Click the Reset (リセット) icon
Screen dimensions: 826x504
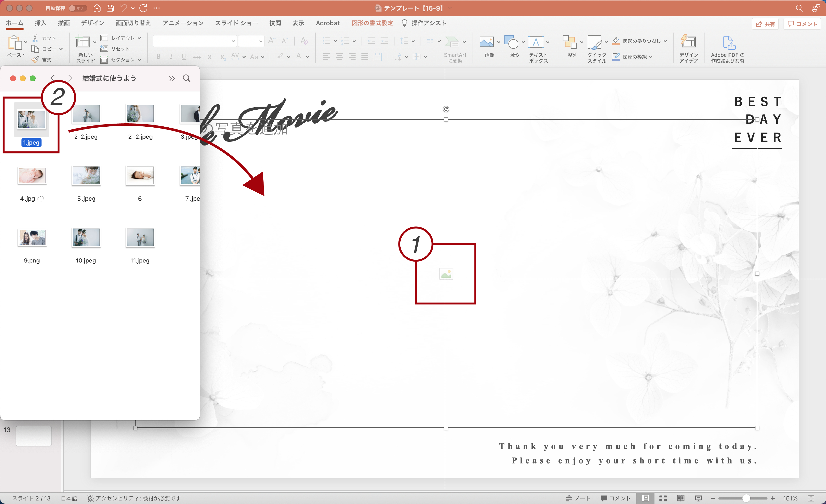[x=104, y=49]
